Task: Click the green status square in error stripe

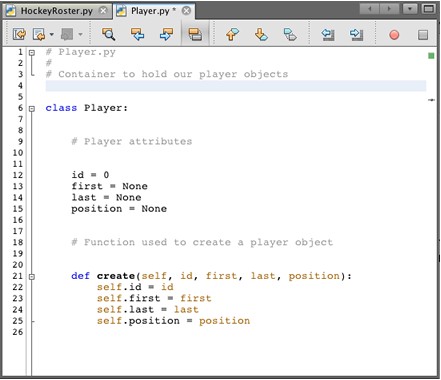Action: pyautogui.click(x=431, y=56)
